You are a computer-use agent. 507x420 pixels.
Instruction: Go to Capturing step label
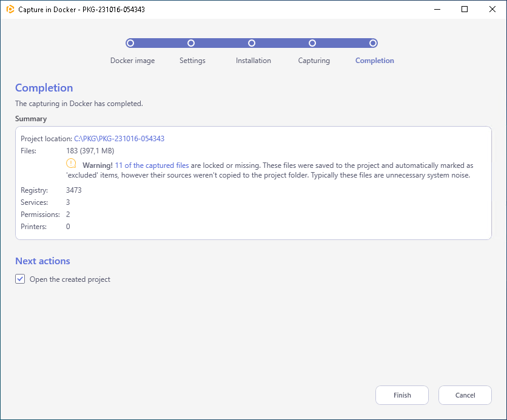point(314,61)
